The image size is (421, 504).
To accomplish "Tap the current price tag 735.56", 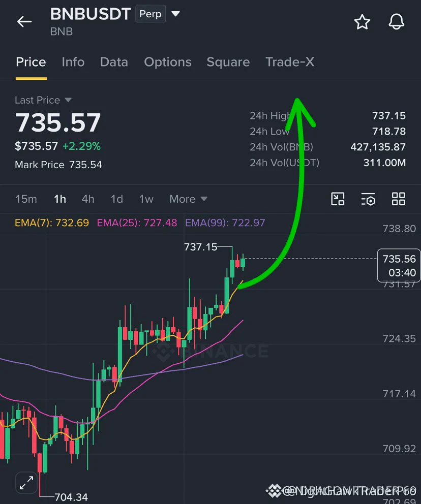I will tap(399, 266).
